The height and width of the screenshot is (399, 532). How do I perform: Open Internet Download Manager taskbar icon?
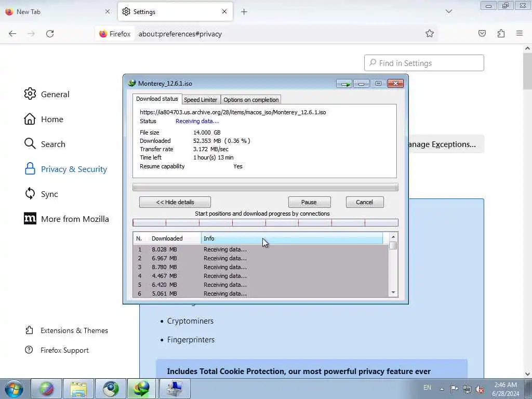pyautogui.click(x=141, y=389)
